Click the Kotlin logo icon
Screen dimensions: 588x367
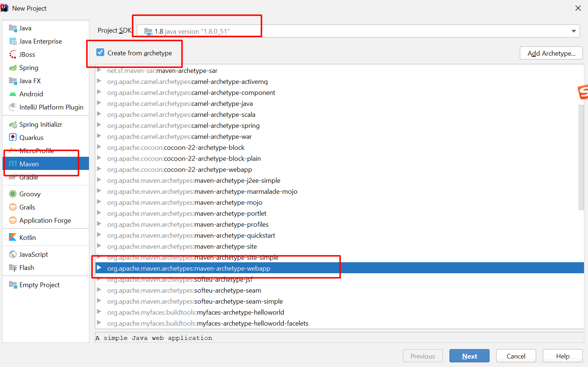pyautogui.click(x=13, y=237)
